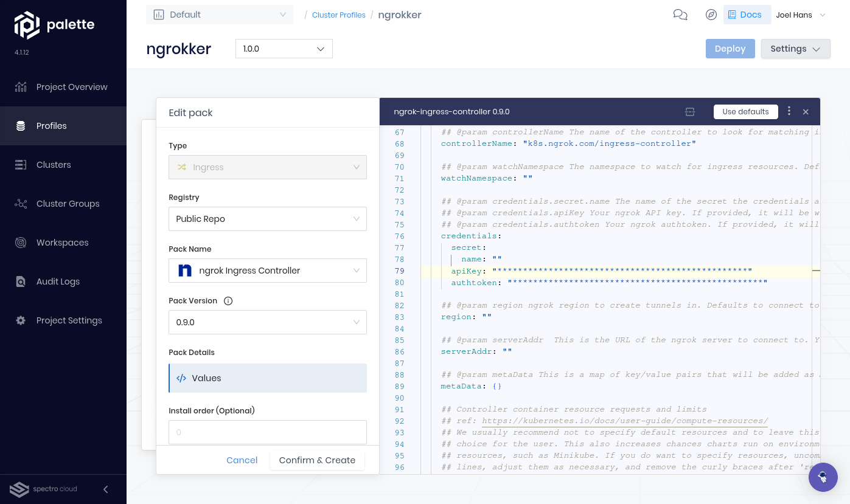Open the Cluster Profiles breadcrumb link

click(338, 15)
